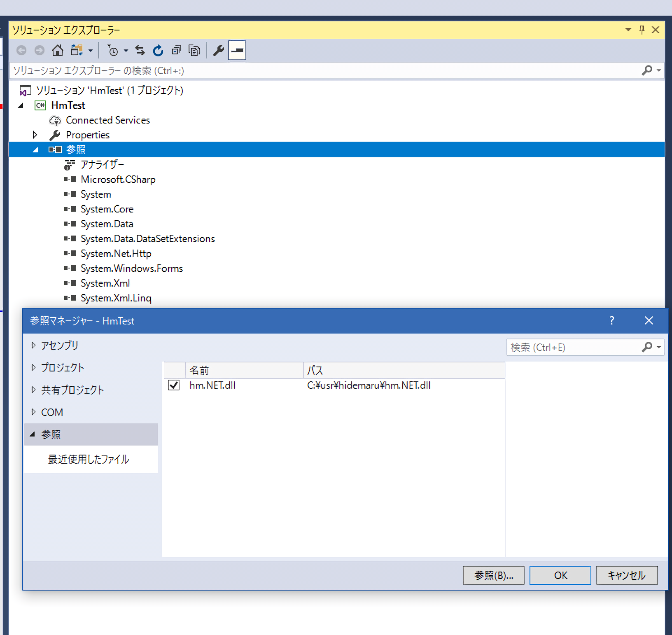Open Properties via the wrench toolbar icon

218,50
